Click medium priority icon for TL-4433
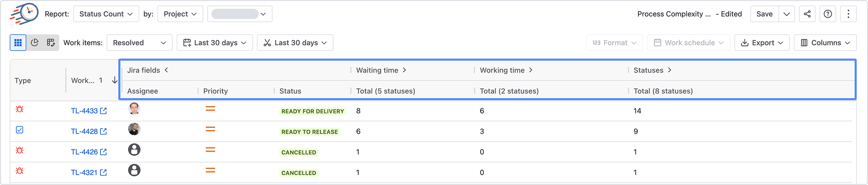The image size is (868, 185). pyautogui.click(x=210, y=108)
